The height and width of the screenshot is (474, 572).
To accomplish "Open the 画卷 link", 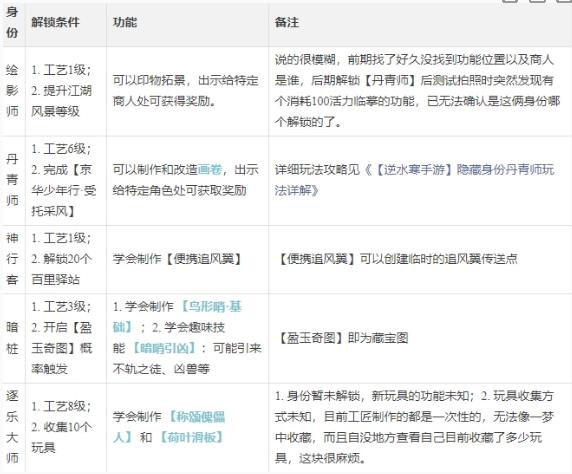I will (x=210, y=169).
